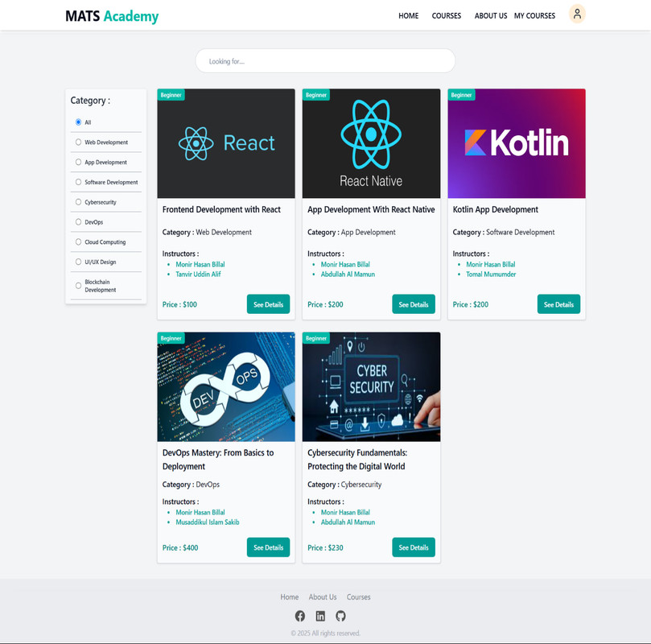Select the All category radio button
651x644 pixels.
[78, 122]
